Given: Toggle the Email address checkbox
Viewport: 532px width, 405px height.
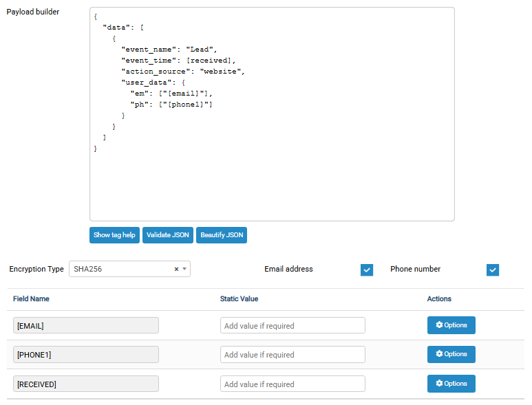Looking at the screenshot, I should (x=367, y=270).
